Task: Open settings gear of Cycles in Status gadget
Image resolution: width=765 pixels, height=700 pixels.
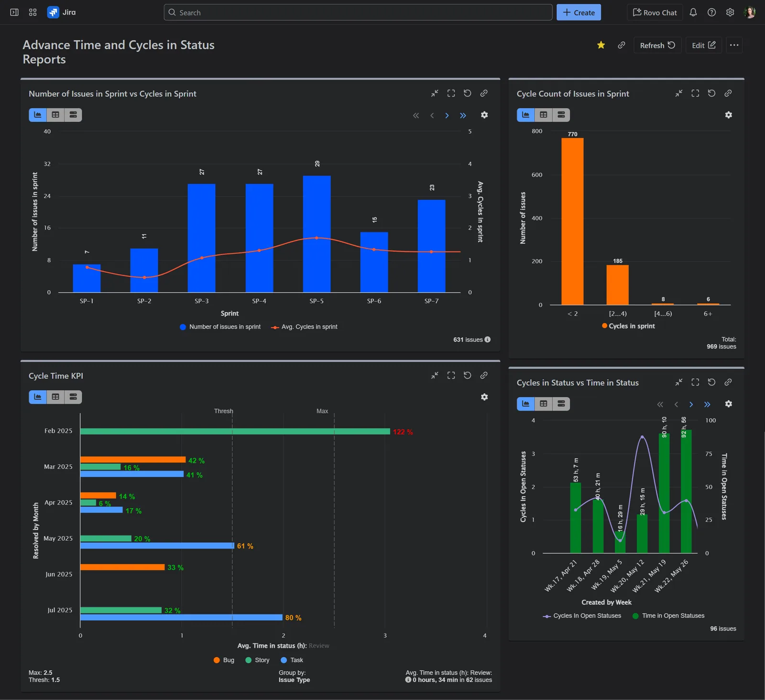Action: (x=729, y=404)
